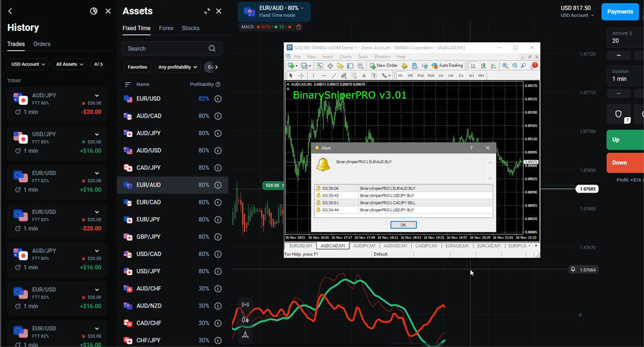Click the shield icon beside the Up button
The height and width of the screenshot is (347, 644).
pyautogui.click(x=619, y=114)
